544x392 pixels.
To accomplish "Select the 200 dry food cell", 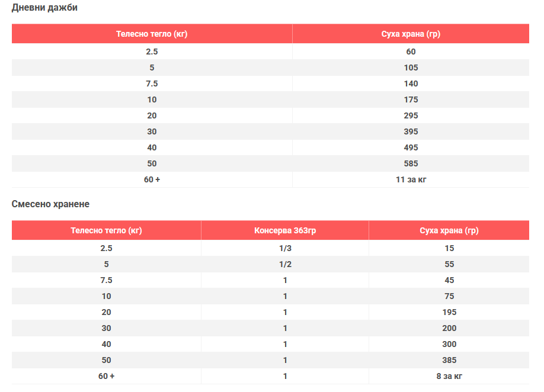I will coord(449,328).
